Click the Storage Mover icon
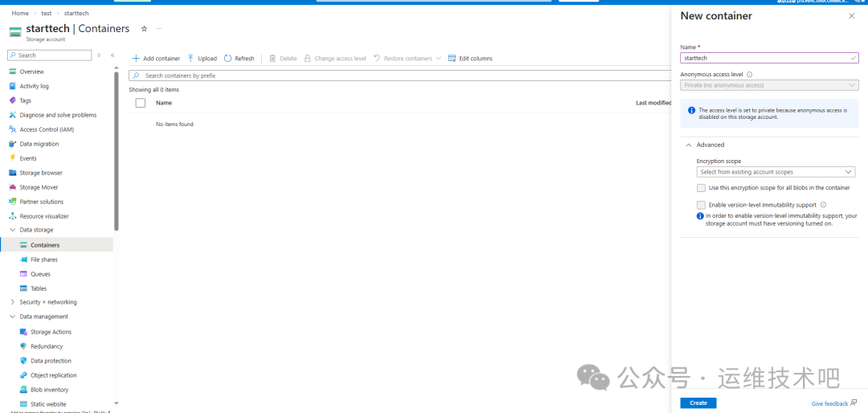 (x=13, y=187)
